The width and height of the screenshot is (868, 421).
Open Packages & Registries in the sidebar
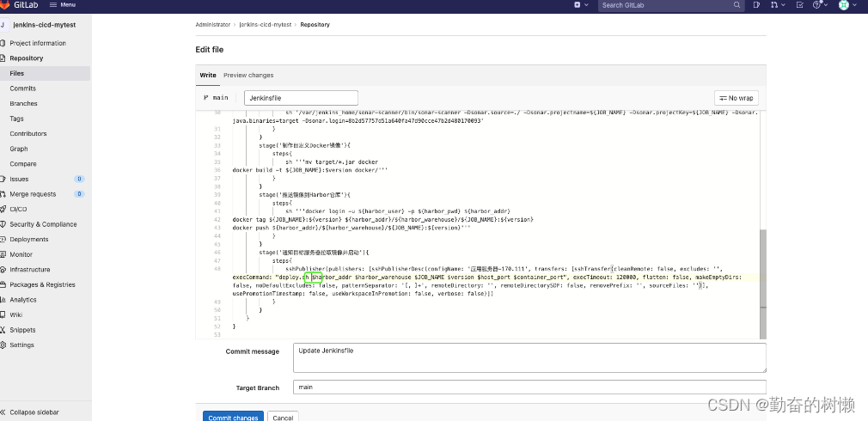42,284
